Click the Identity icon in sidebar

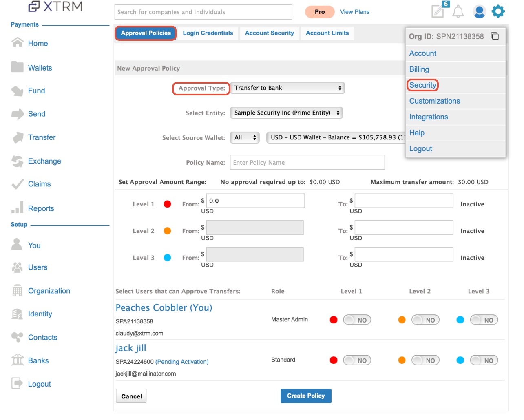[17, 314]
